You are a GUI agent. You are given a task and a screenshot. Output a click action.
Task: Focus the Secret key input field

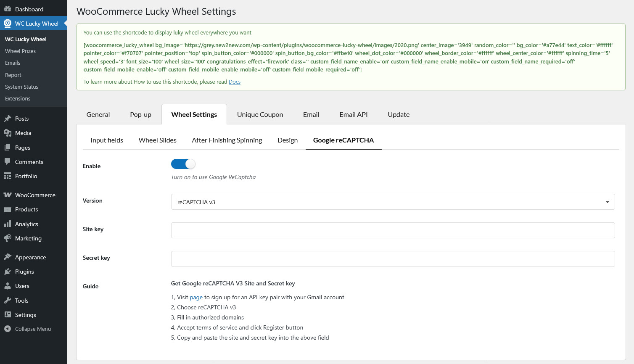tap(393, 259)
